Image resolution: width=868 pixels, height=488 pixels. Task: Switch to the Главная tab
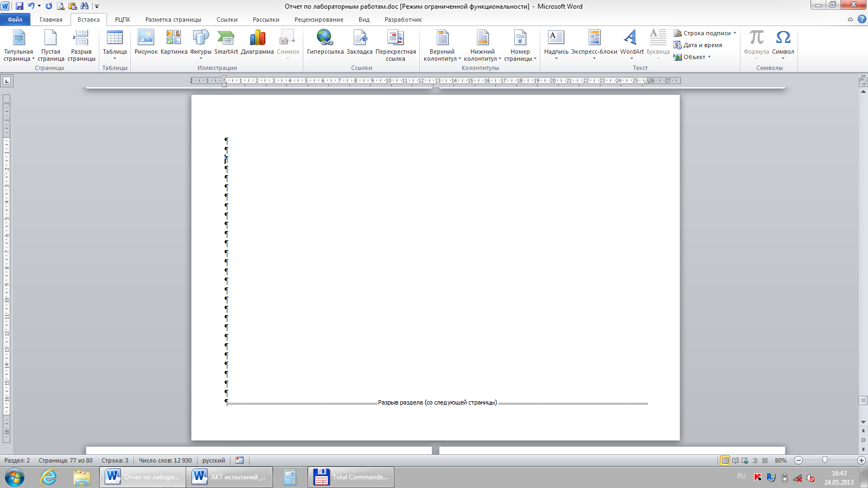[51, 20]
